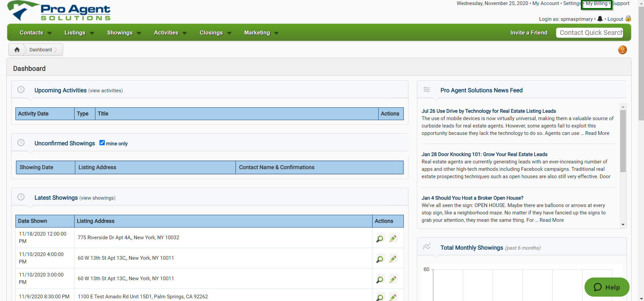Click in Contact Quick Search field
This screenshot has height=301, width=644.
pos(590,33)
